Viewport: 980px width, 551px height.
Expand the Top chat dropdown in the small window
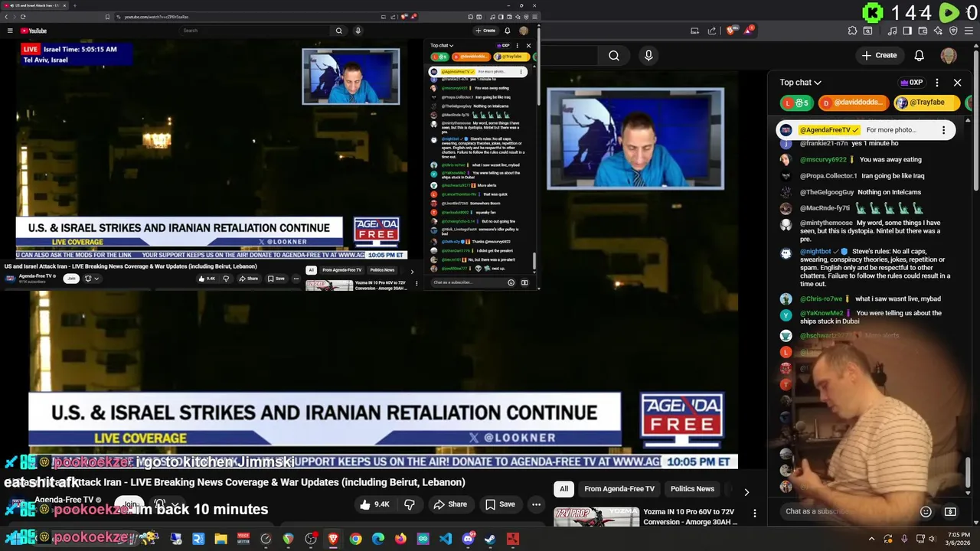point(442,45)
